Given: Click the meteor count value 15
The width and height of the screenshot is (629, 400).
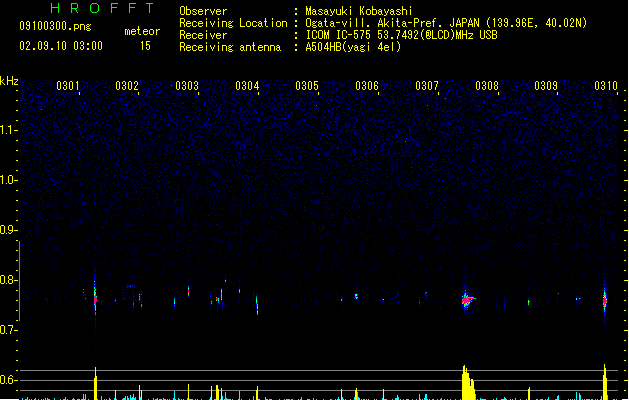Looking at the screenshot, I should pyautogui.click(x=145, y=46).
